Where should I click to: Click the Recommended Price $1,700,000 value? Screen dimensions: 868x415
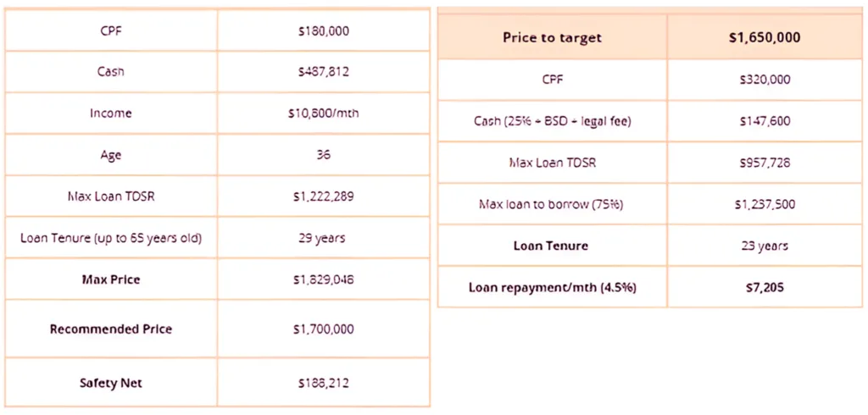(x=323, y=329)
